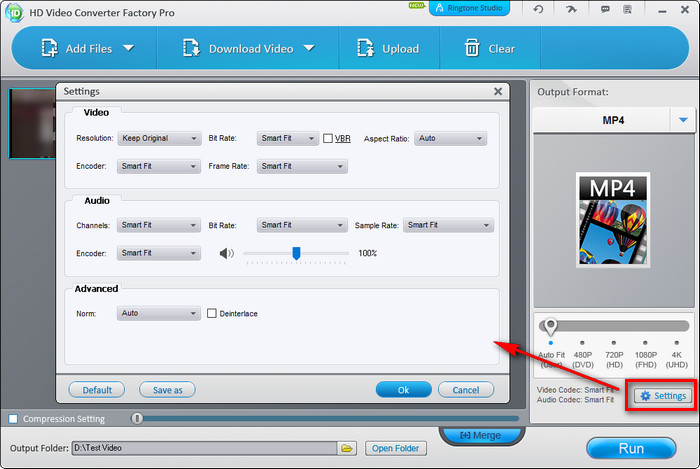The image size is (700, 469).
Task: Click the Add Files icon
Action: [49, 48]
